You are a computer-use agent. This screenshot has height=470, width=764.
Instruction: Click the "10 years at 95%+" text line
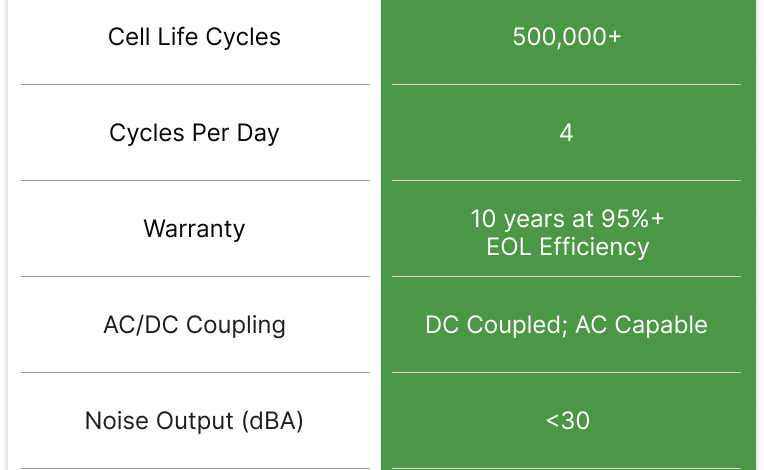pos(567,218)
